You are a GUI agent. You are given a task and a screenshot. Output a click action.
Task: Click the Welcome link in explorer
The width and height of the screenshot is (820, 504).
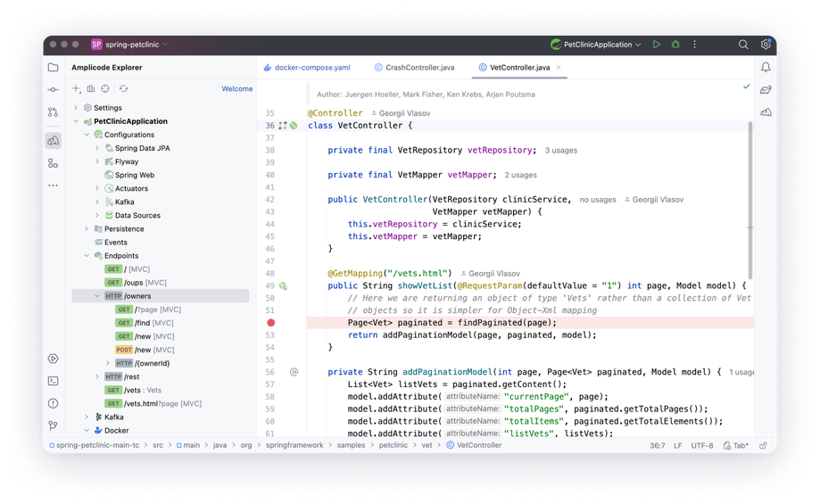(x=237, y=89)
